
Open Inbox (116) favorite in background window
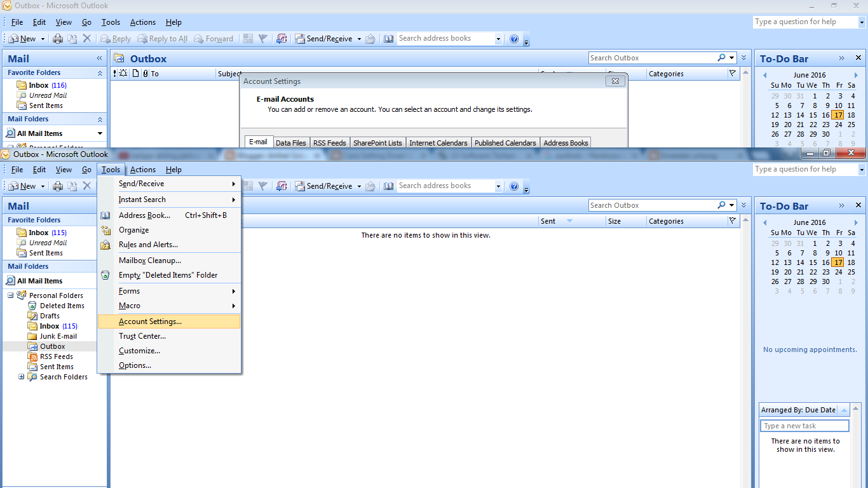coord(42,85)
